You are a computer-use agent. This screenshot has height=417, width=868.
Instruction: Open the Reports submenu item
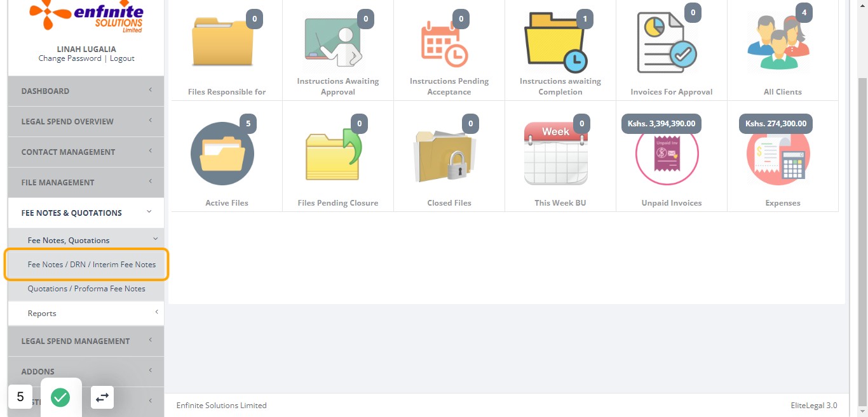pos(86,314)
